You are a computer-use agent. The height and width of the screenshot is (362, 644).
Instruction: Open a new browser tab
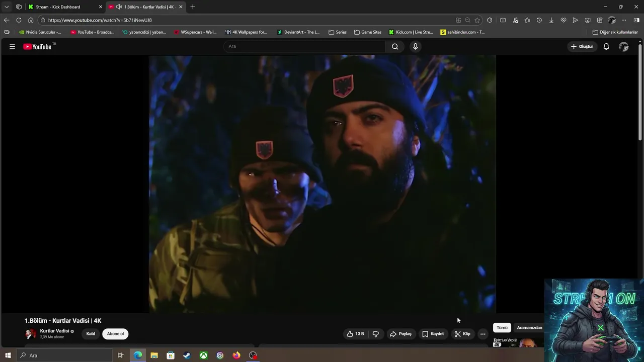click(x=193, y=7)
